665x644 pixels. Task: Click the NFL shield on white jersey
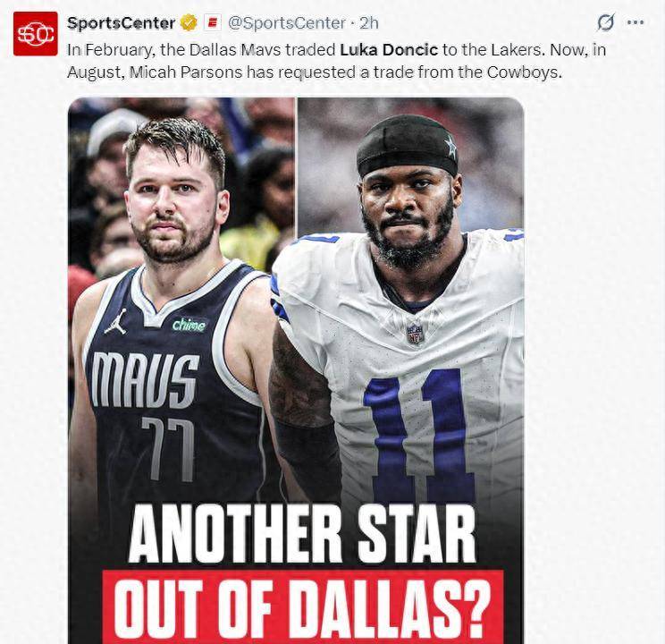pos(416,333)
